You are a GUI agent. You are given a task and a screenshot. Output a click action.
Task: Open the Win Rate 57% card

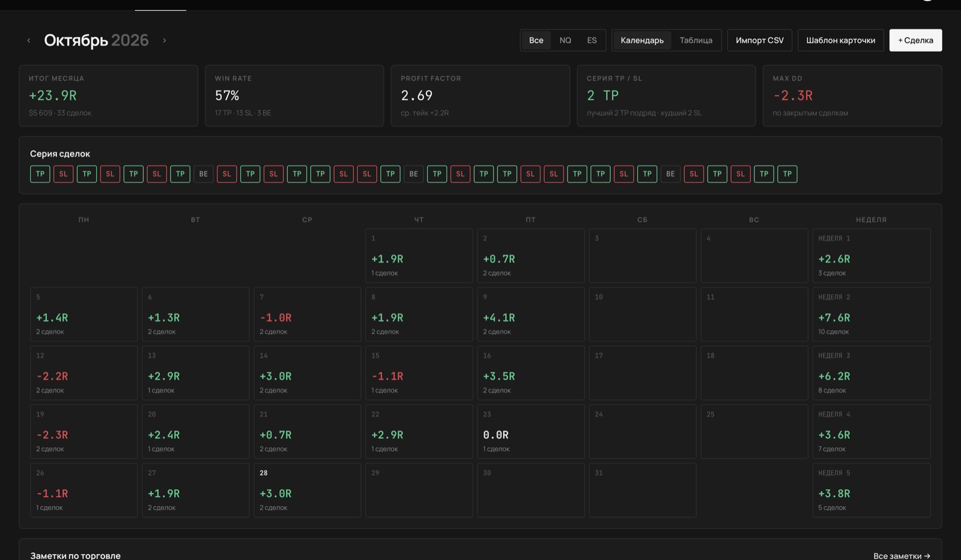tap(294, 95)
